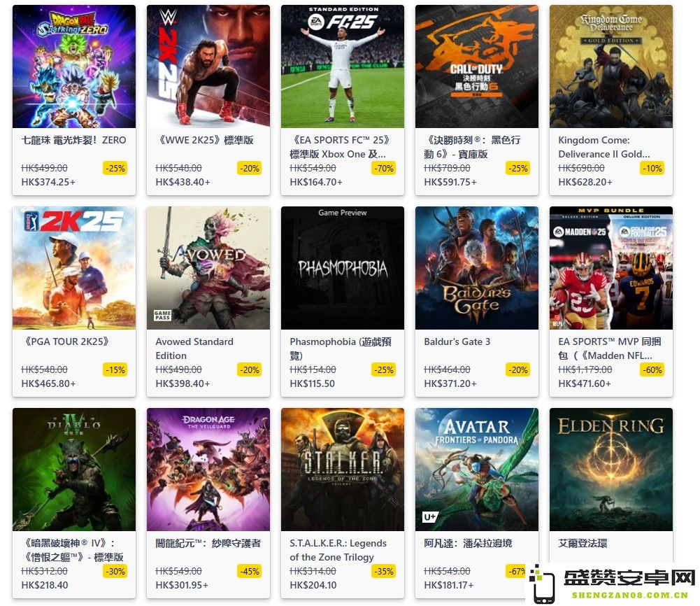Click the Game Pass badge on Avowed
Viewport: 700px width, 606px height.
click(162, 316)
